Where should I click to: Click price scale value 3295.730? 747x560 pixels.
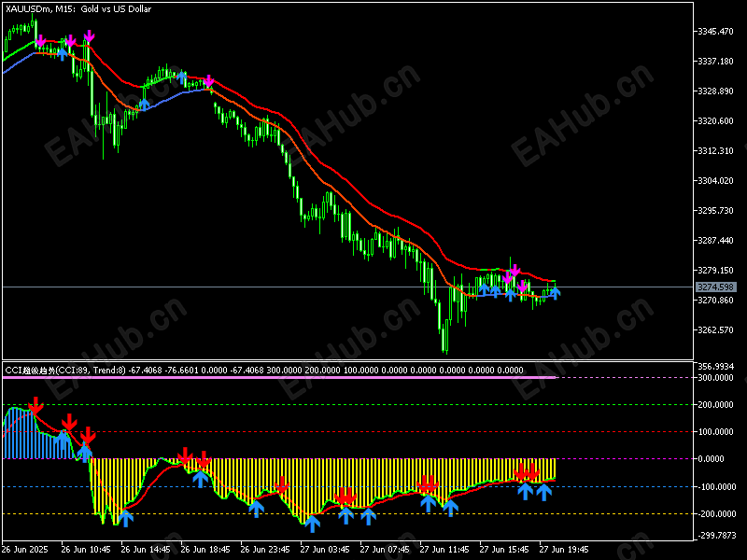[715, 211]
